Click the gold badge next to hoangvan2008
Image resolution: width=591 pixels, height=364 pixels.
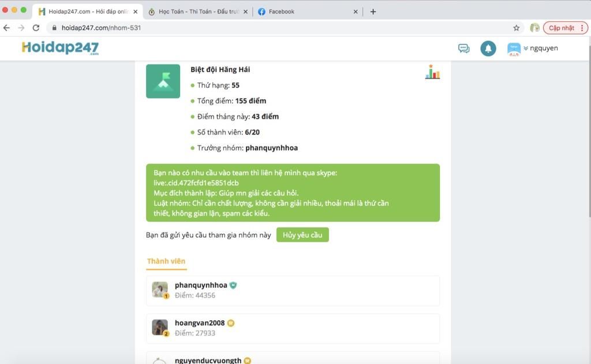(231, 323)
